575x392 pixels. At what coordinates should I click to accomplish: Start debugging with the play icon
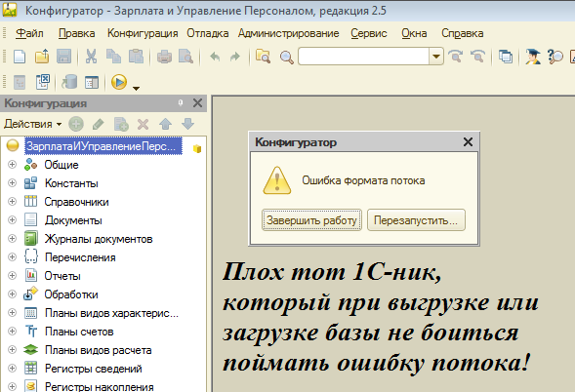[119, 82]
